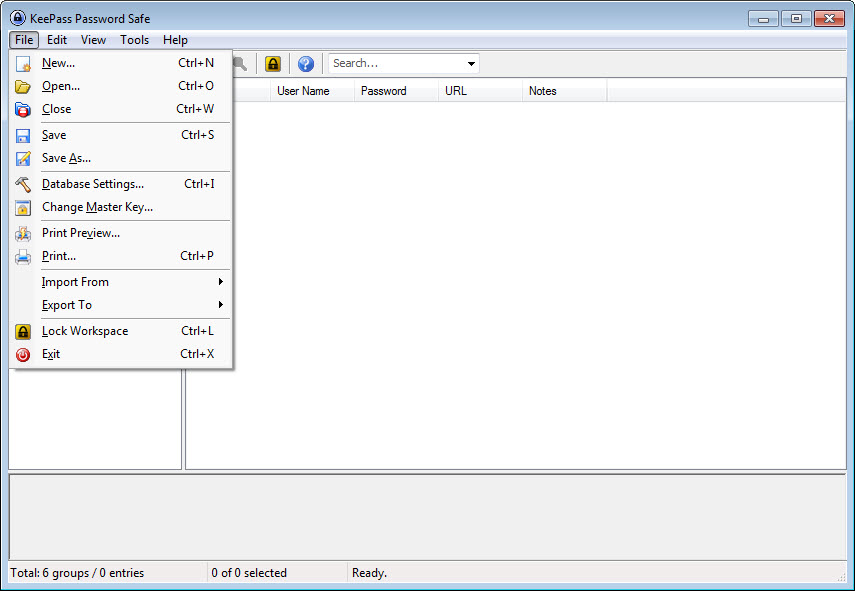Click the lock workspace padlock in toolbar
Screen dimensions: 855x591
tap(273, 64)
